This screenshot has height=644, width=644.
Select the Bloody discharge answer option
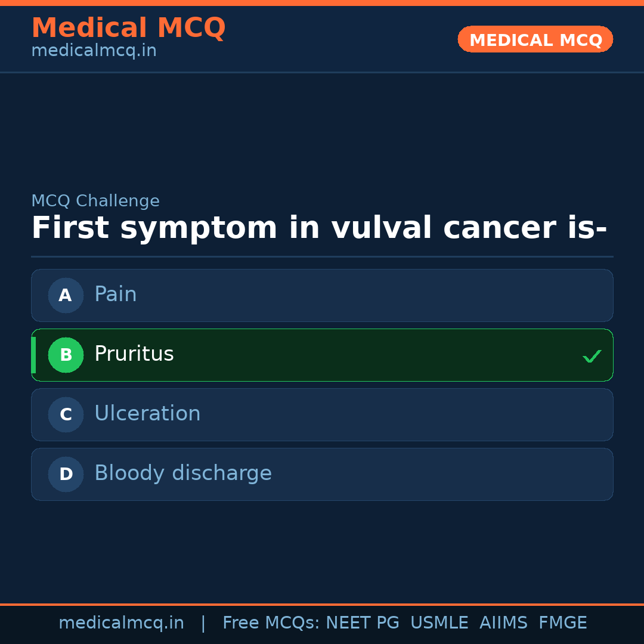click(x=322, y=473)
